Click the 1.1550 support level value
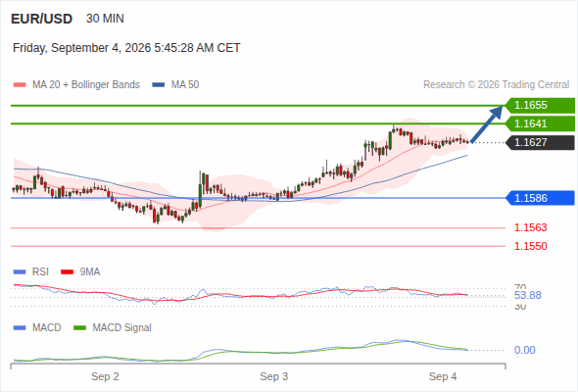Screen dimensions: 578x392 coord(530,246)
